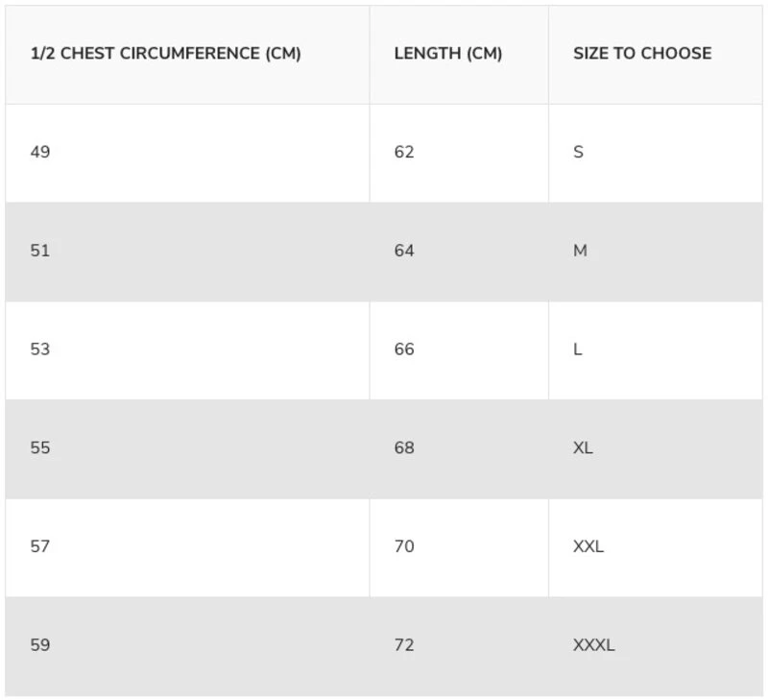The width and height of the screenshot is (768, 700).
Task: Select the length value 72 cell
Action: tap(404, 645)
